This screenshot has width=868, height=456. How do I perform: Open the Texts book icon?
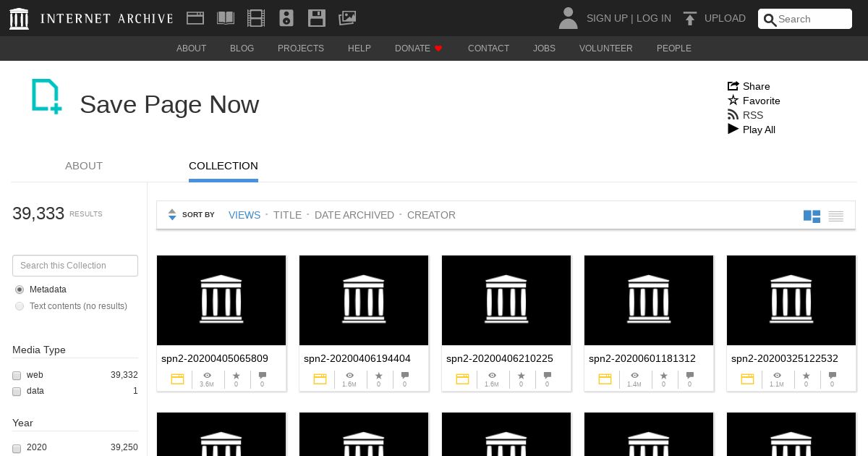[226, 18]
